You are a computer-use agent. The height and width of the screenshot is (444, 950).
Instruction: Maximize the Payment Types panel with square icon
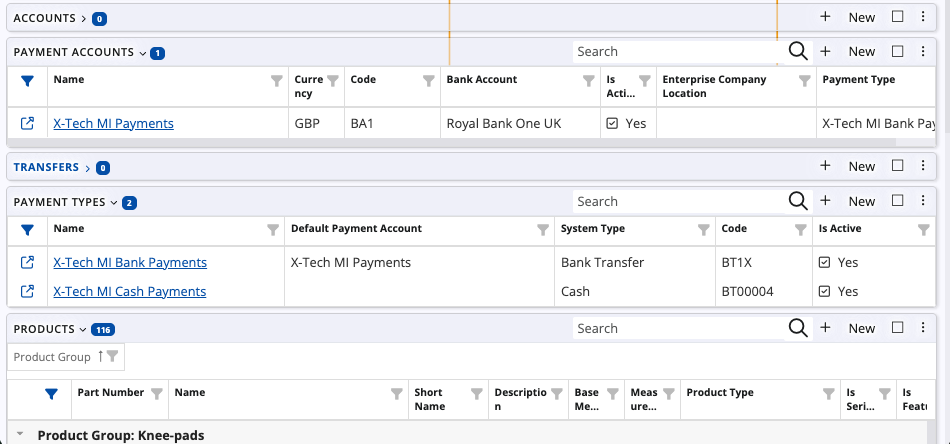pos(897,201)
